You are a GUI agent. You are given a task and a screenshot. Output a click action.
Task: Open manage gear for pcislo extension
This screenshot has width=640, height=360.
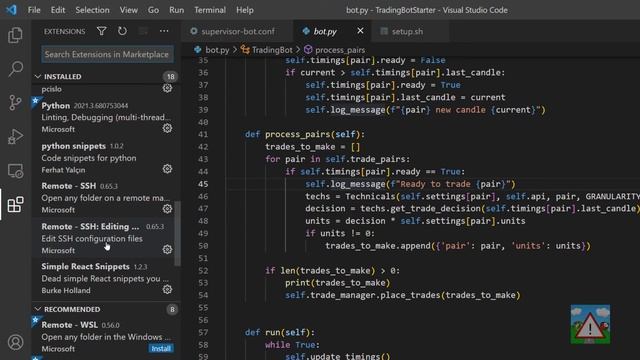click(x=167, y=88)
